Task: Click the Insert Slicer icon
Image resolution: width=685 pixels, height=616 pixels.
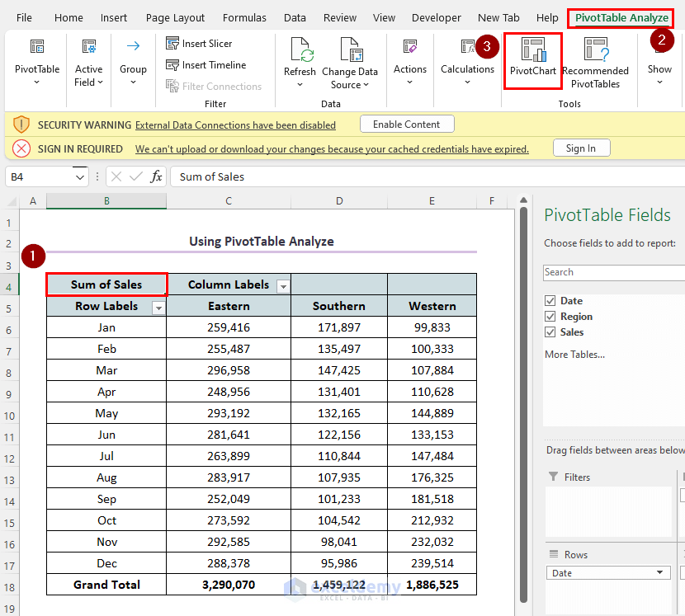Action: [172, 44]
